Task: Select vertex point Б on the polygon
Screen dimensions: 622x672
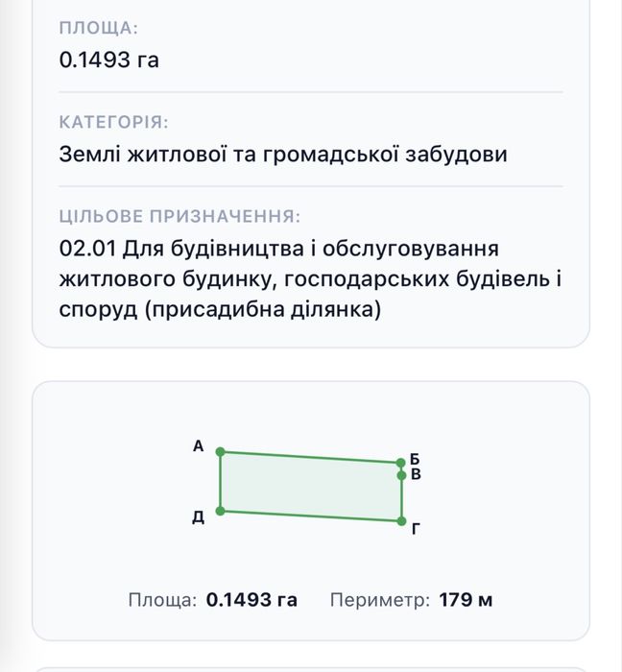Action: [400, 463]
